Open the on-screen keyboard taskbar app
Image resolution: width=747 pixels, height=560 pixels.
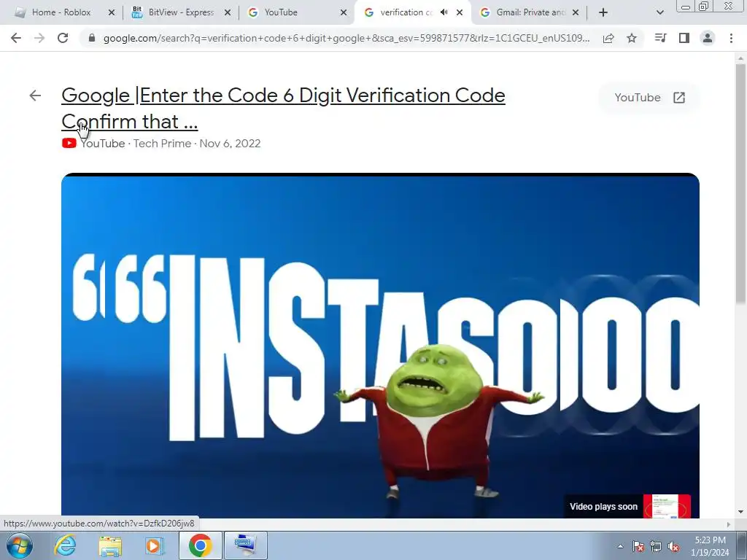(x=246, y=545)
